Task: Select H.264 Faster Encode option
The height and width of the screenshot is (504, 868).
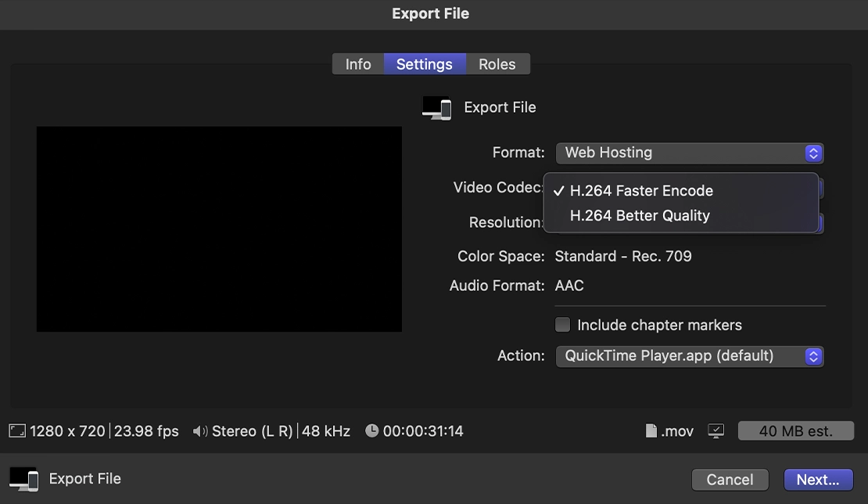Action: tap(641, 191)
